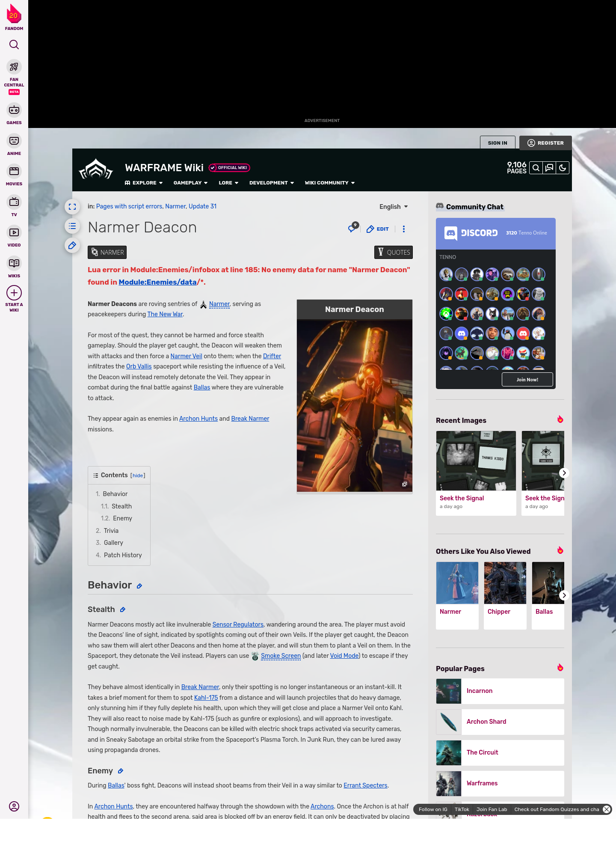Viewport: 616px width, 856px height.
Task: Open the Warframes popular page
Action: point(500,783)
